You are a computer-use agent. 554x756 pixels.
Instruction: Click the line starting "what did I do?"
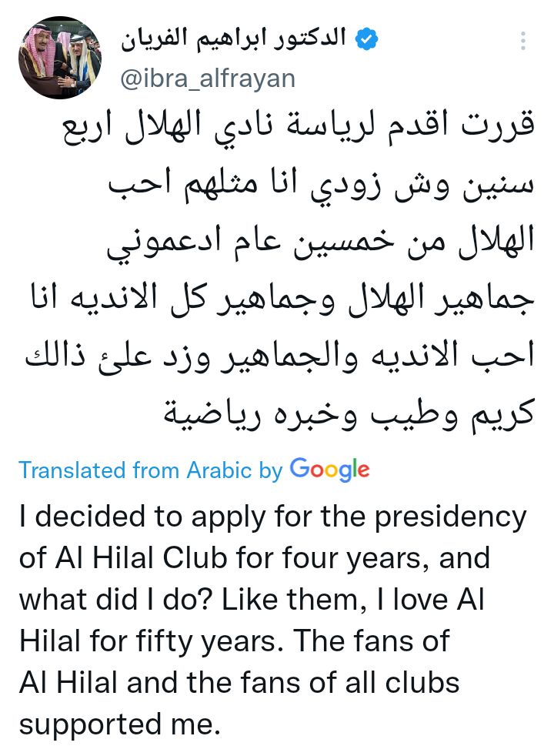point(252,600)
